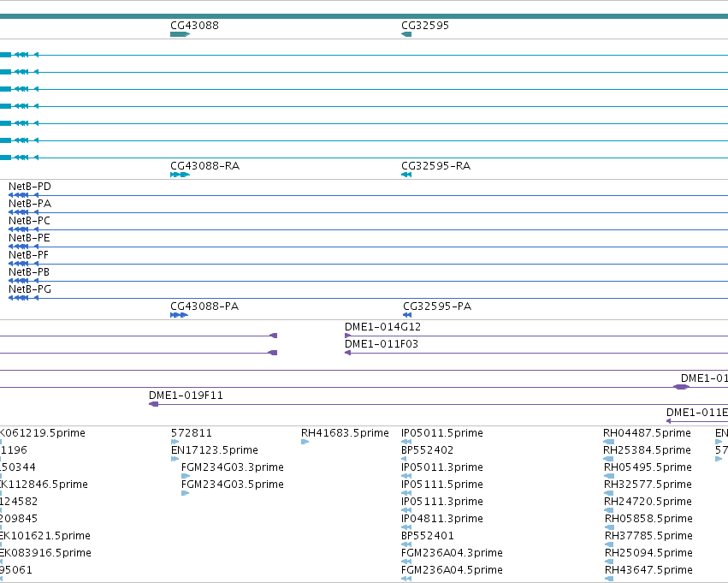Click the IP05011.5prime EST label
728x583 pixels.
coord(442,433)
